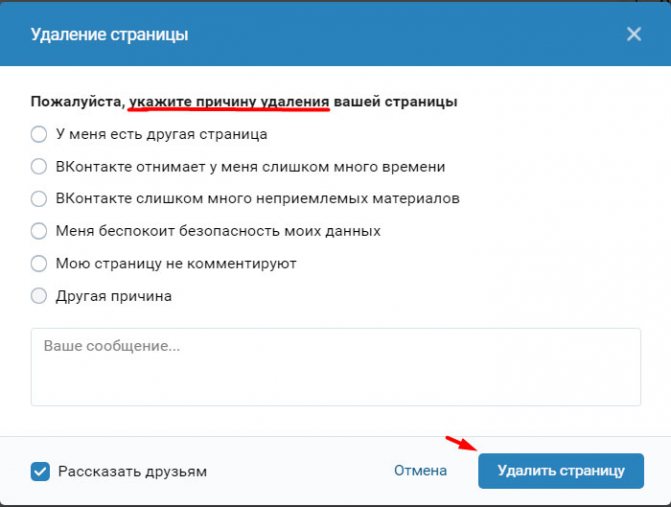Uncheck the "Рассказать друзьям" checkbox
Screen dimensions: 671x507
tap(40, 471)
